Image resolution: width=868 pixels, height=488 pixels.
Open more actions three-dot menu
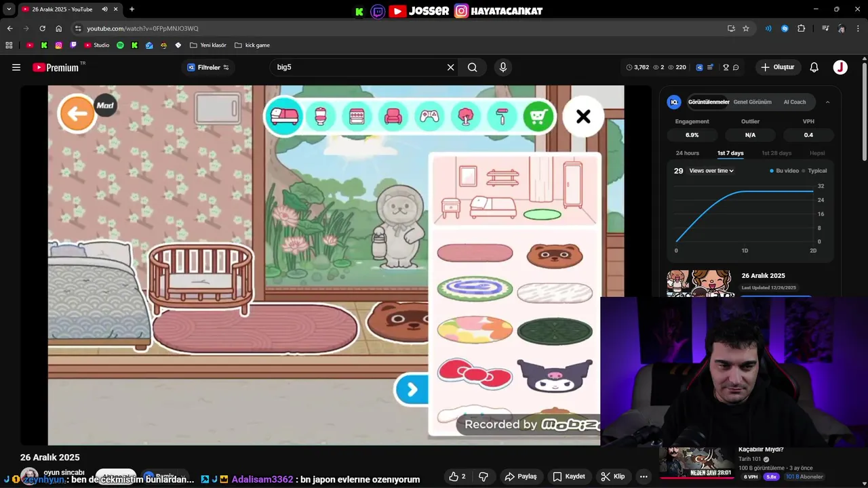pyautogui.click(x=644, y=476)
